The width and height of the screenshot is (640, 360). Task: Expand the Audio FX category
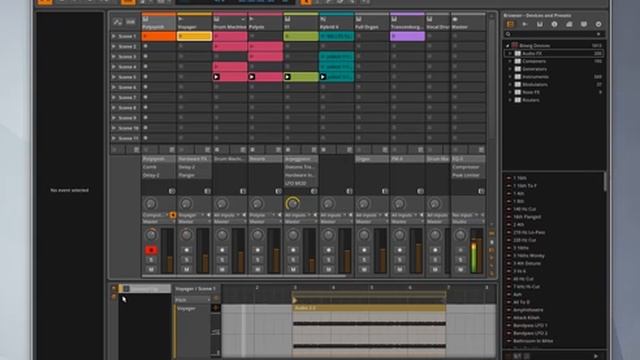[510, 53]
